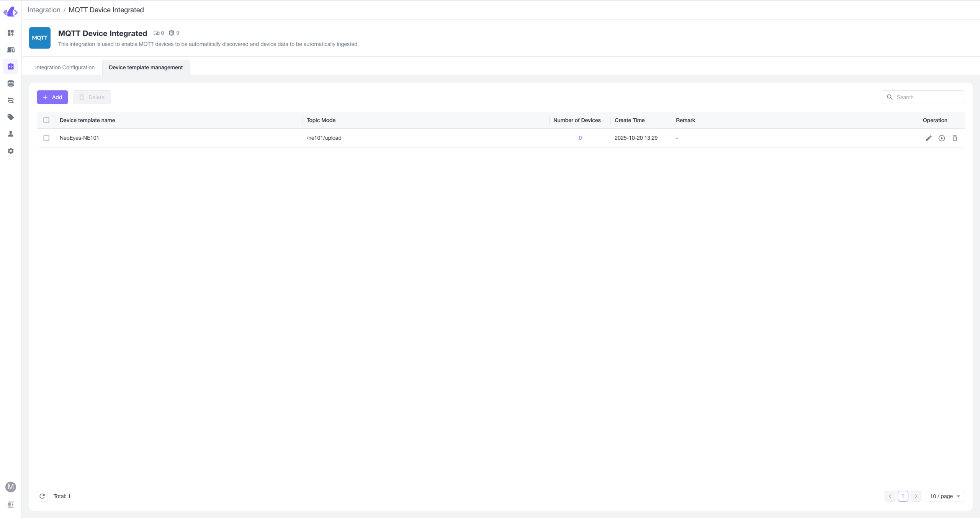Click the Integration breadcrumb link

pyautogui.click(x=44, y=10)
